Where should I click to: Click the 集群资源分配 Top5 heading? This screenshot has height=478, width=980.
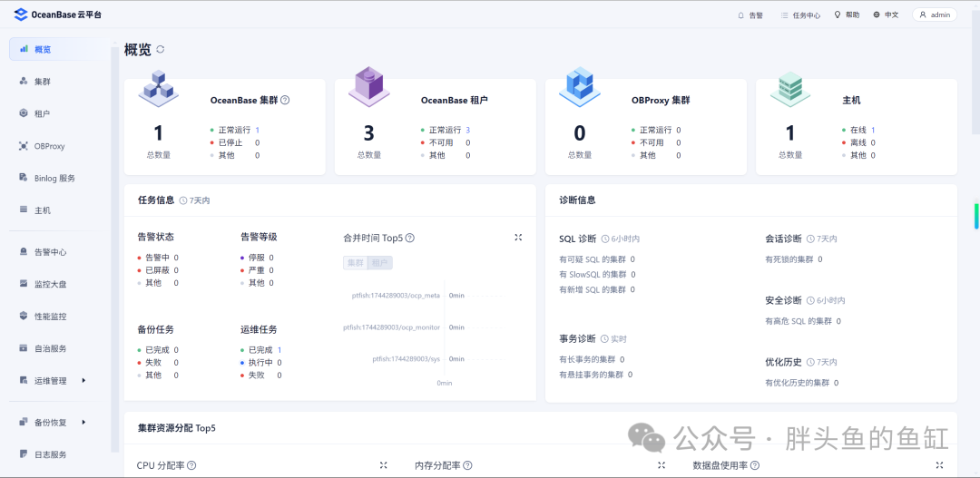point(177,428)
